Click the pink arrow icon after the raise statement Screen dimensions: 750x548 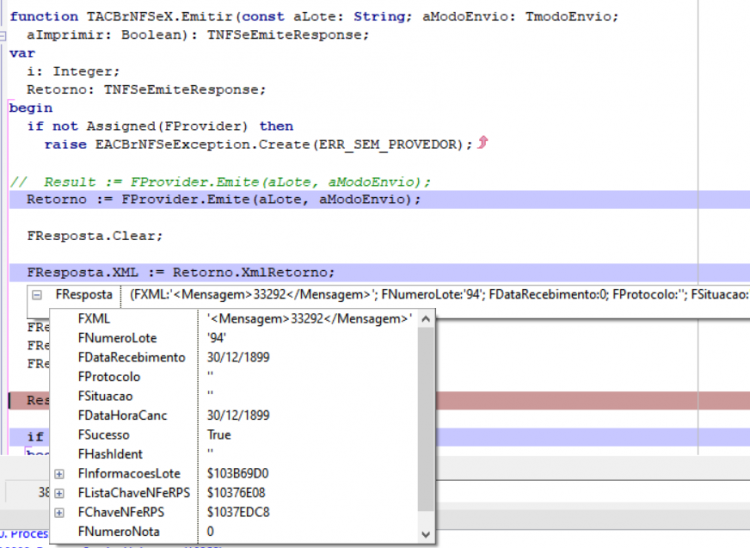[x=483, y=142]
